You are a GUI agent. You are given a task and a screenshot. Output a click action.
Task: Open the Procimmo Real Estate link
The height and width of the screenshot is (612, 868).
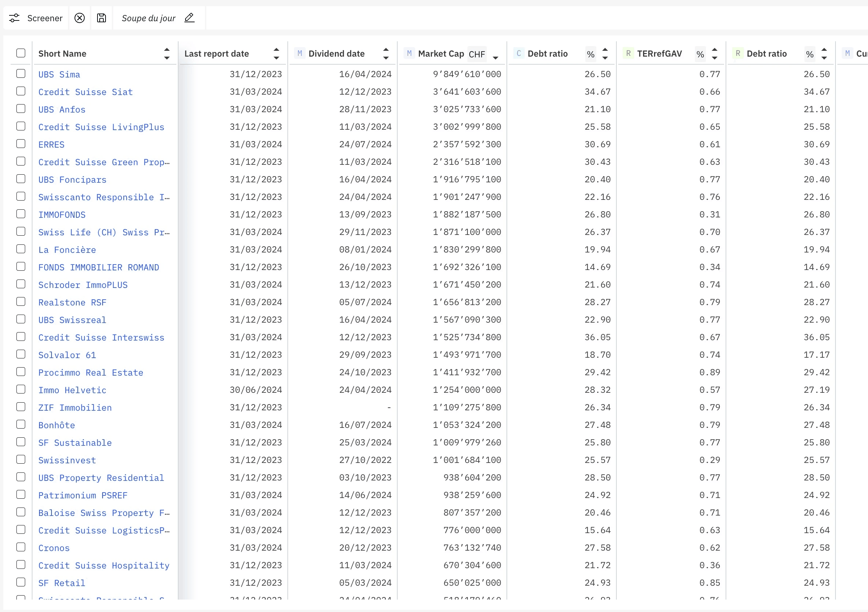pyautogui.click(x=91, y=373)
